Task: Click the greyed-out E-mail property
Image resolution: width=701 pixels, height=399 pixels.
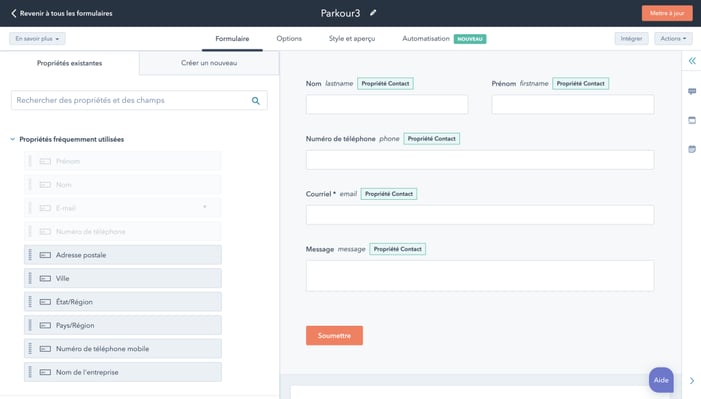Action: tap(123, 208)
